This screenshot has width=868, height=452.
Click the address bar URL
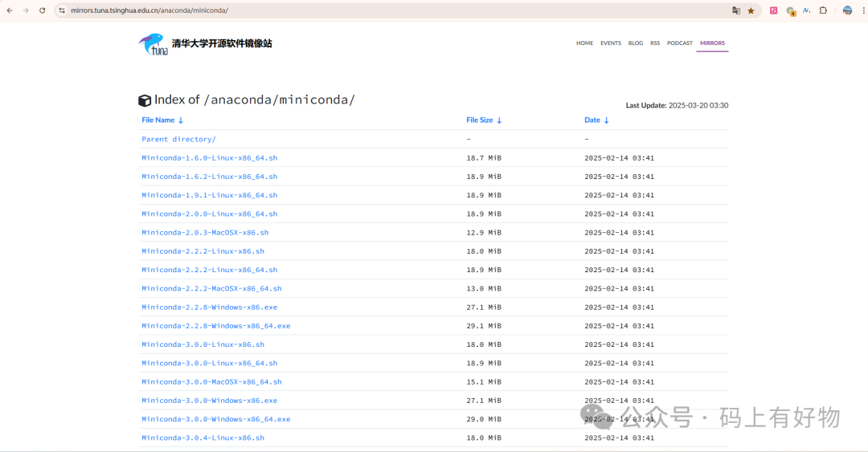(149, 10)
